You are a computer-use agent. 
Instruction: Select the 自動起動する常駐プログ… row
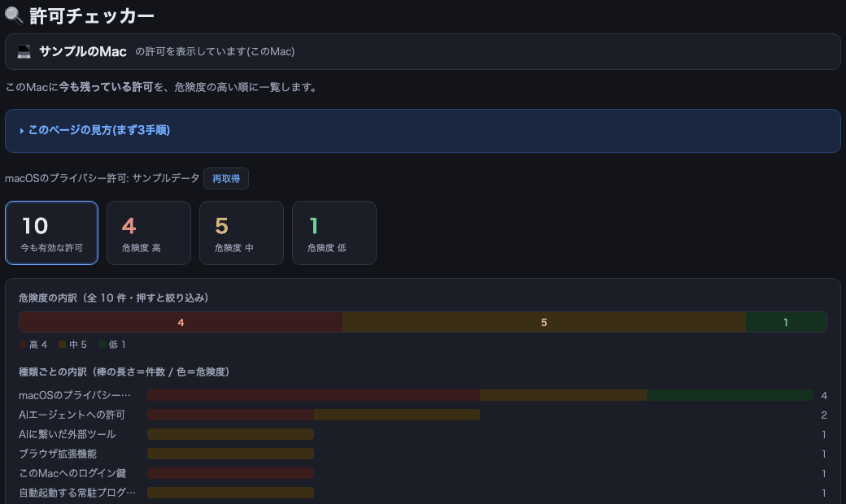[423, 493]
